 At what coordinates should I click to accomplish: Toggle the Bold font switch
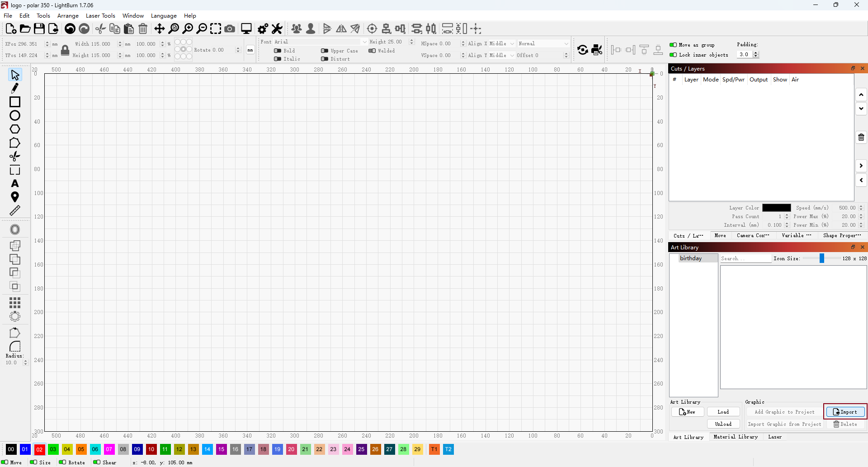[x=278, y=51]
